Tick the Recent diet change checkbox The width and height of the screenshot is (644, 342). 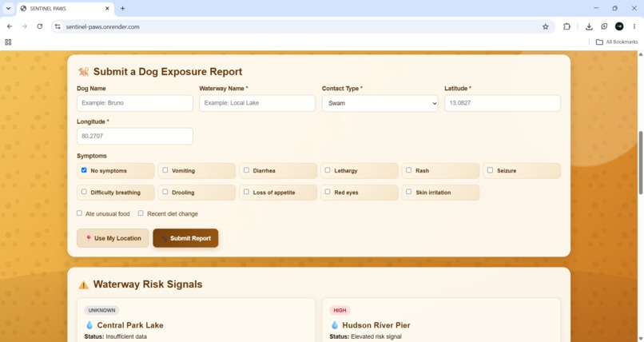click(141, 213)
